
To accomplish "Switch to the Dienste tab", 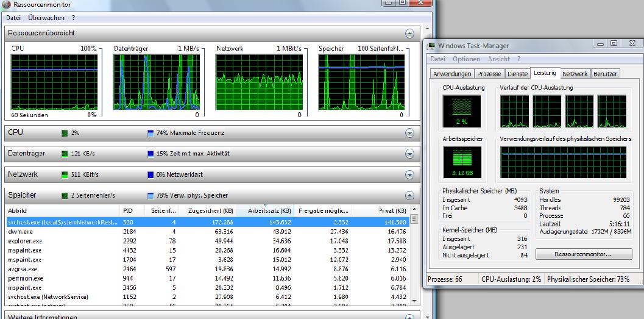I will [x=517, y=74].
